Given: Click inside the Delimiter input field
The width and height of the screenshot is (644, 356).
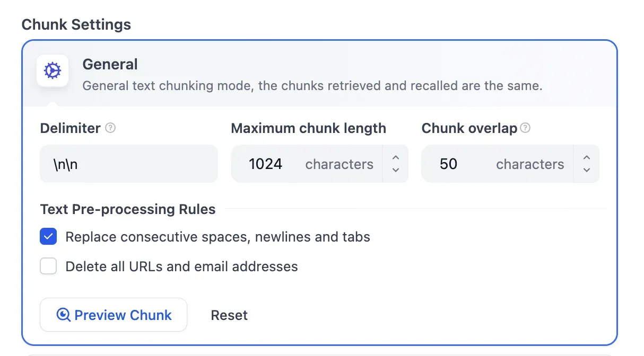Looking at the screenshot, I should [128, 164].
